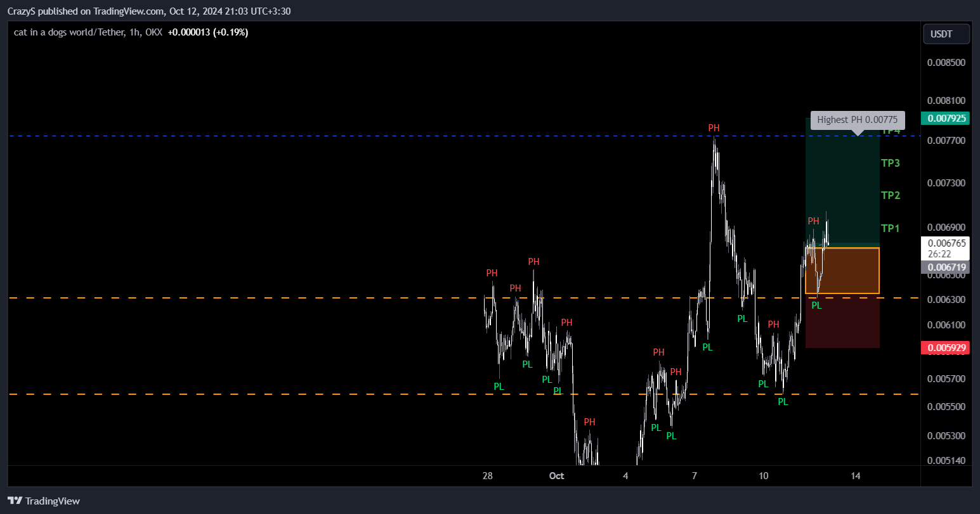This screenshot has width=980, height=514.
Task: Select the dark red stop-loss zone
Action: click(x=842, y=321)
